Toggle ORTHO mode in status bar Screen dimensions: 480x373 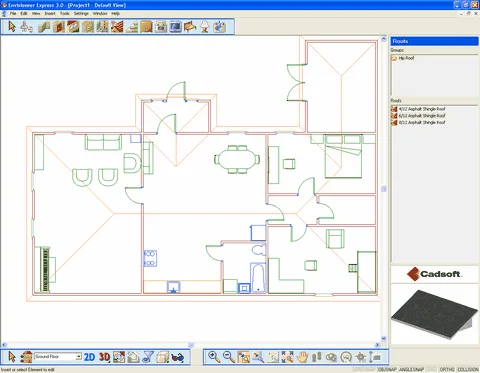(447, 369)
